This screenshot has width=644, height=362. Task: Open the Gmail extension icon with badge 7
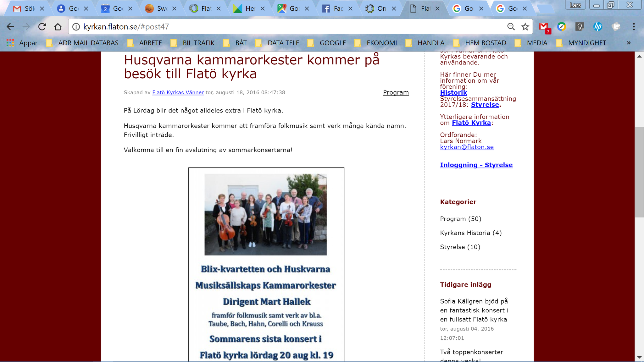click(x=544, y=27)
